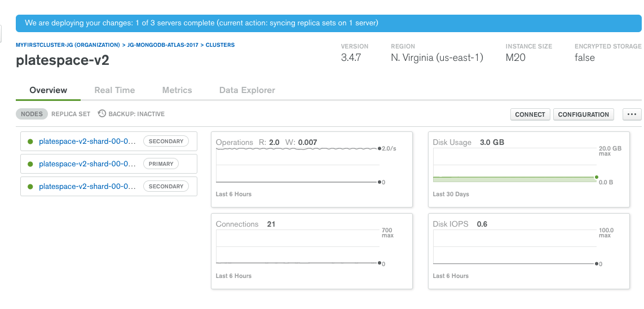The width and height of the screenshot is (644, 309).
Task: Click the CONNECT button
Action: tap(530, 114)
